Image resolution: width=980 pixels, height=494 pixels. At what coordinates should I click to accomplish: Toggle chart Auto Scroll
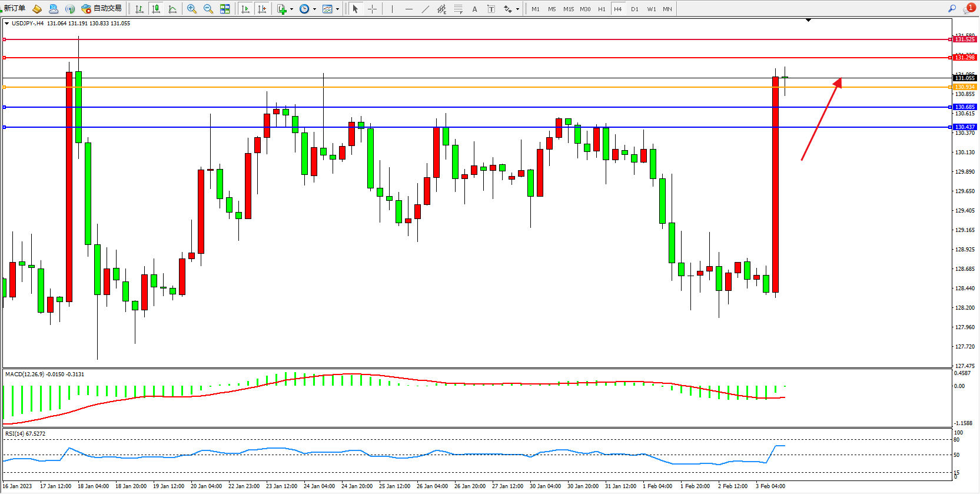coord(245,9)
